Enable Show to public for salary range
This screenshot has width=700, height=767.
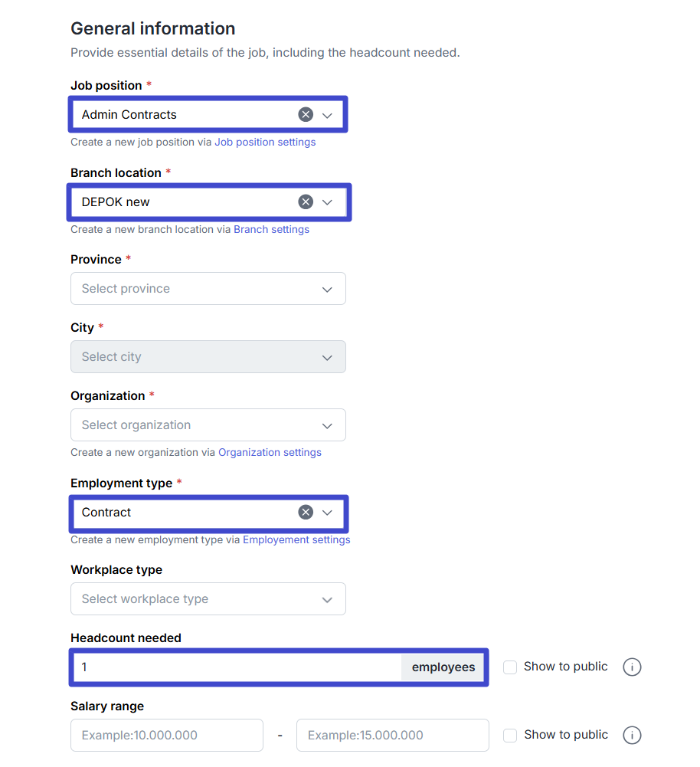[510, 736]
